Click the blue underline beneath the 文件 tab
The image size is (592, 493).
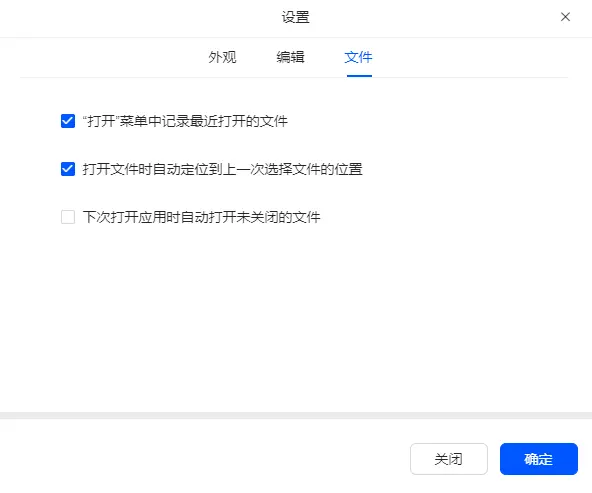[359, 76]
